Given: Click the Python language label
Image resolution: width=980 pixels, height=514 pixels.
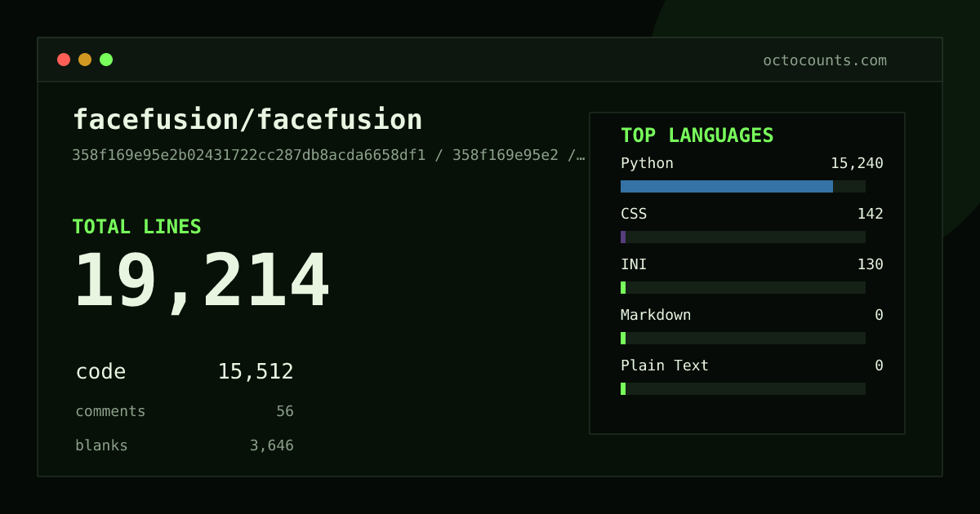Looking at the screenshot, I should click(x=647, y=163).
